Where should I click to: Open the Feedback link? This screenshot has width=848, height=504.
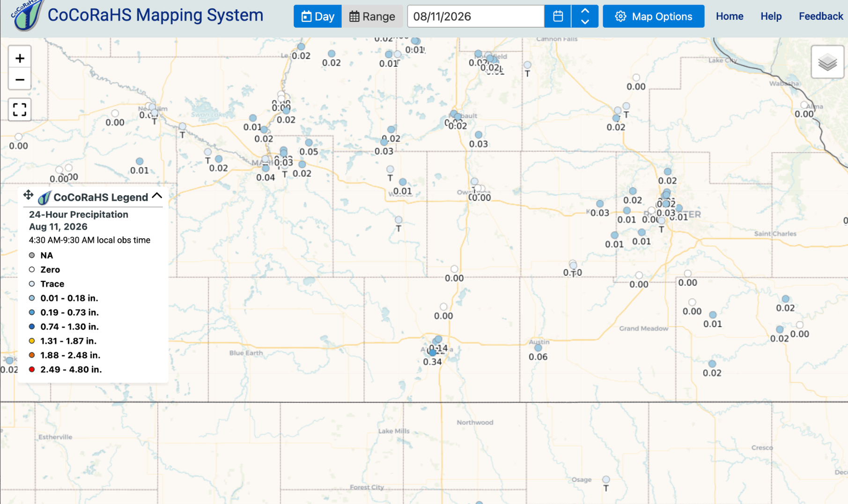tap(821, 16)
